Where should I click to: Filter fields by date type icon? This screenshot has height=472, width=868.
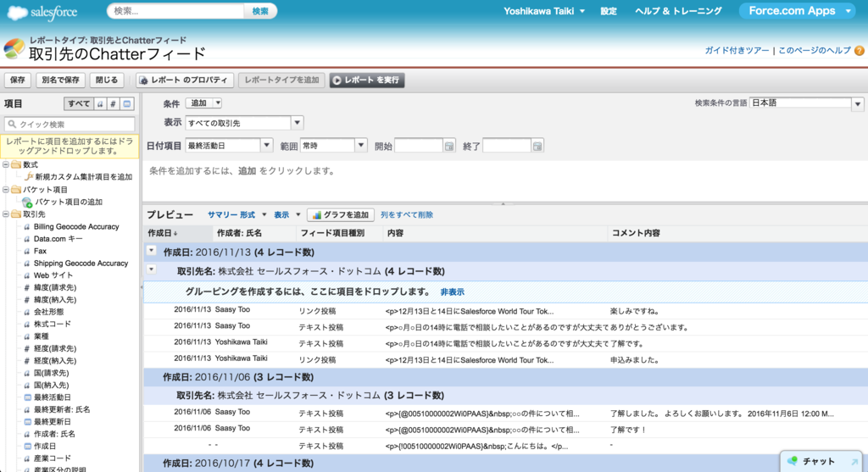pyautogui.click(x=127, y=104)
